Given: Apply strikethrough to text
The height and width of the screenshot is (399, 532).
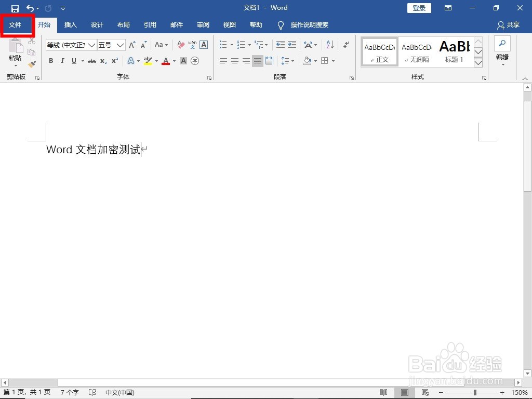Looking at the screenshot, I should (x=92, y=61).
